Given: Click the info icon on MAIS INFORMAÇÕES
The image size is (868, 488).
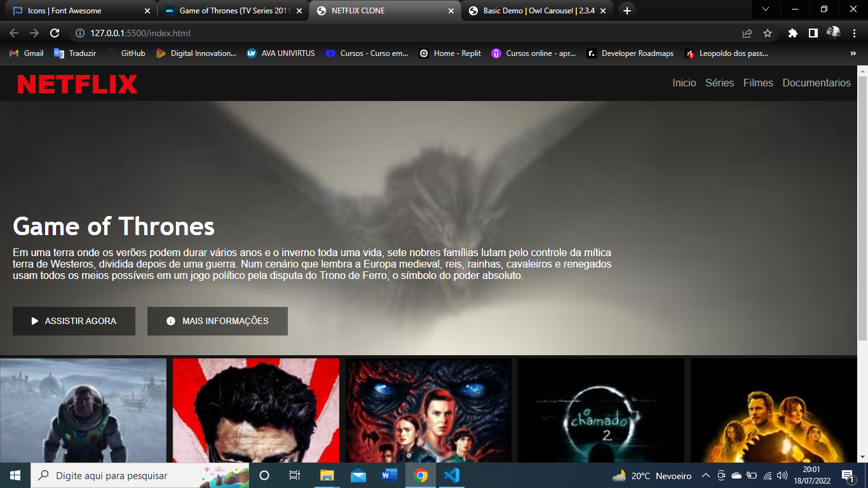Looking at the screenshot, I should tap(170, 321).
